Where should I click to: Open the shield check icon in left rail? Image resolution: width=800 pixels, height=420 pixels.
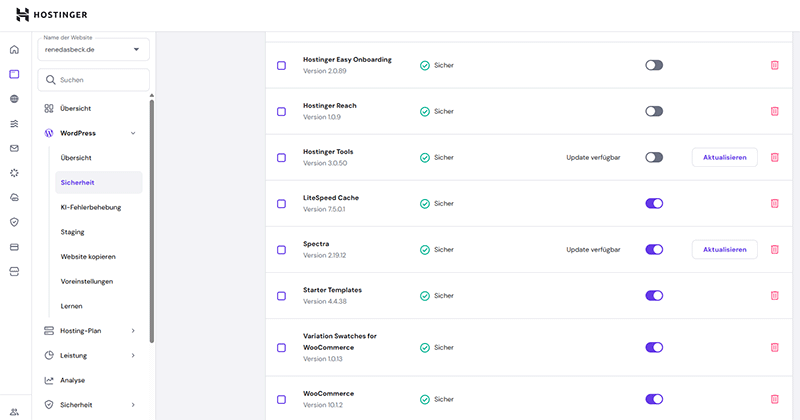pos(14,222)
